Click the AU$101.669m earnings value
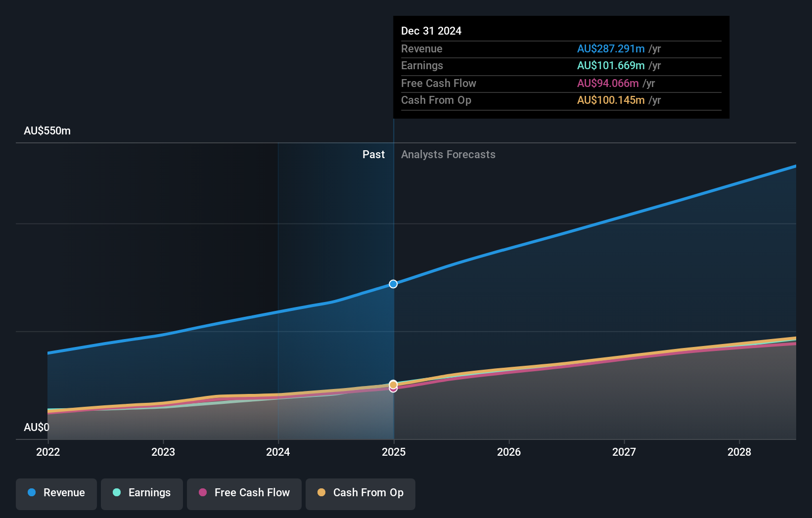 pyautogui.click(x=611, y=66)
